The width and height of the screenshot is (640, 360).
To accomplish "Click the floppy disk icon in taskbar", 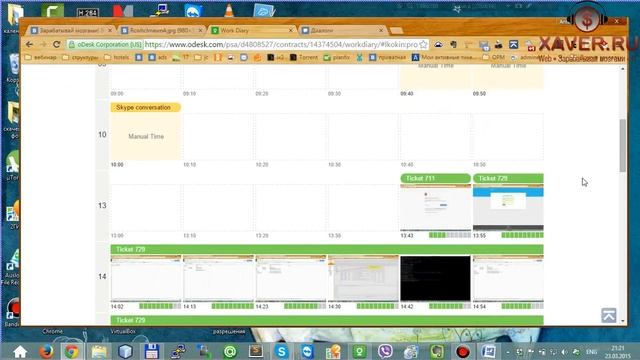I will click(151, 351).
